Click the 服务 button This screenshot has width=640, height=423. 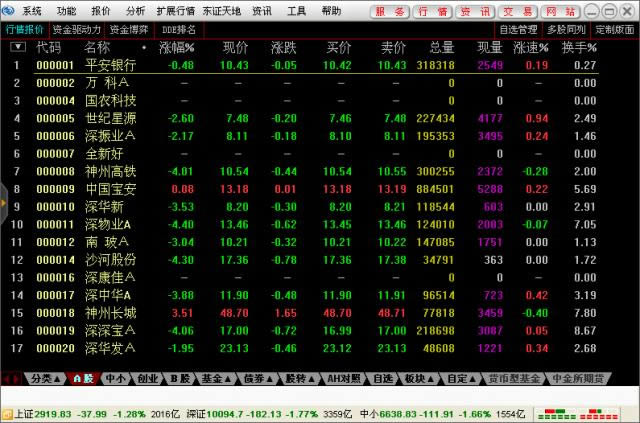point(393,11)
